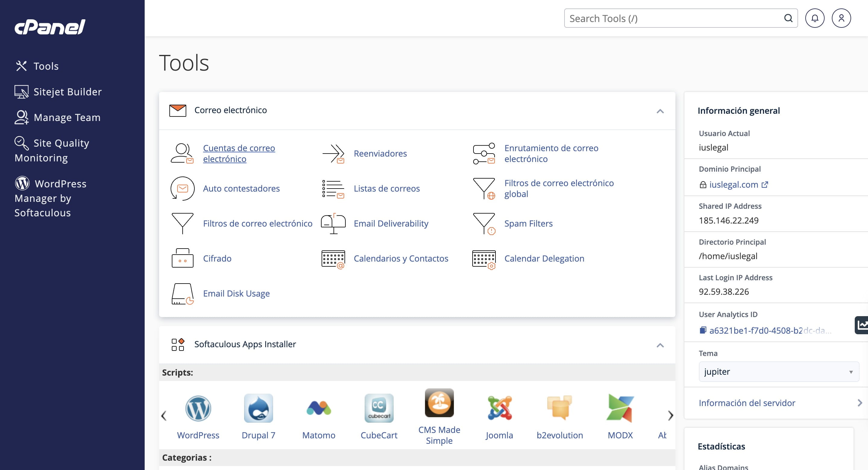868x470 pixels.
Task: Collapse the Softaculous Apps Installer section
Action: point(660,345)
